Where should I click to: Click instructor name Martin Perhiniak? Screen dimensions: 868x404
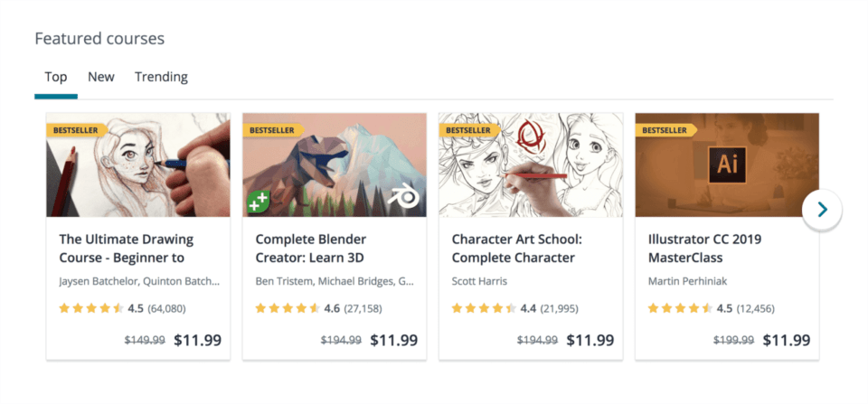pyautogui.click(x=687, y=281)
